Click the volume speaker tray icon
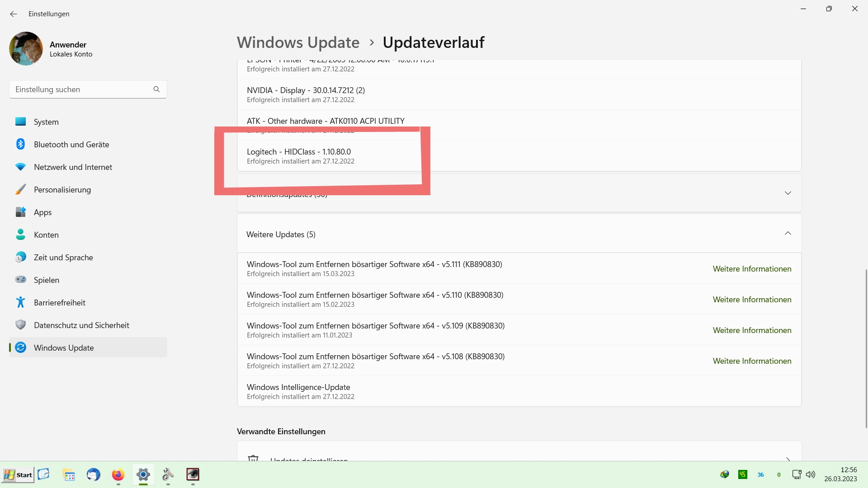This screenshot has width=868, height=488. point(811,474)
